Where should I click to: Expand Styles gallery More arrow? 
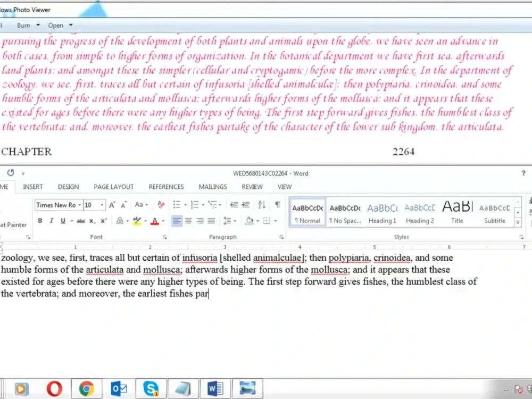pos(518,222)
